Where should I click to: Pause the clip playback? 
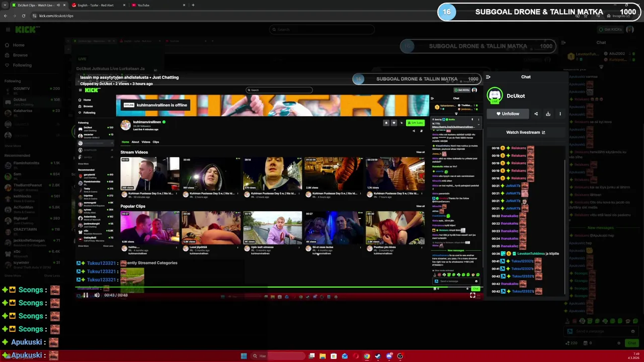coord(86,295)
